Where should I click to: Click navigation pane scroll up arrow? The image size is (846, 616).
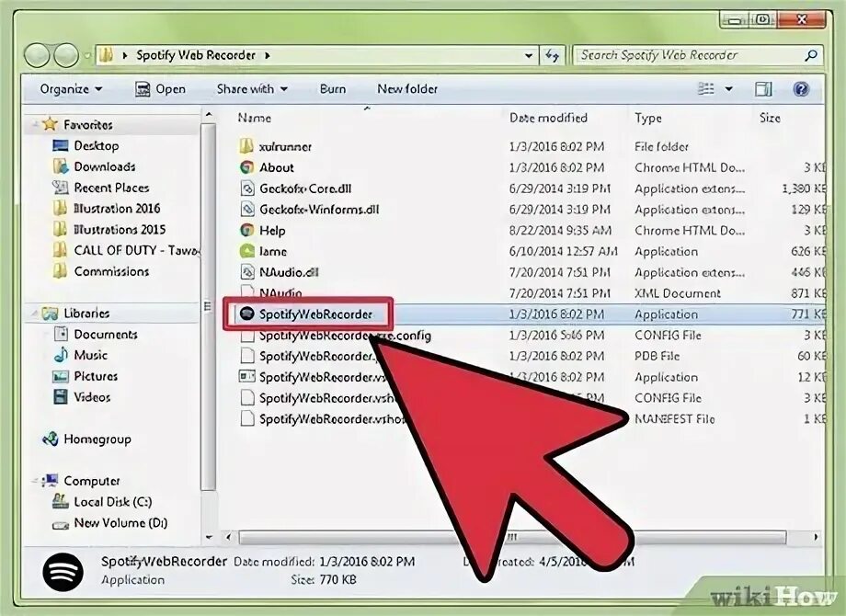[209, 115]
